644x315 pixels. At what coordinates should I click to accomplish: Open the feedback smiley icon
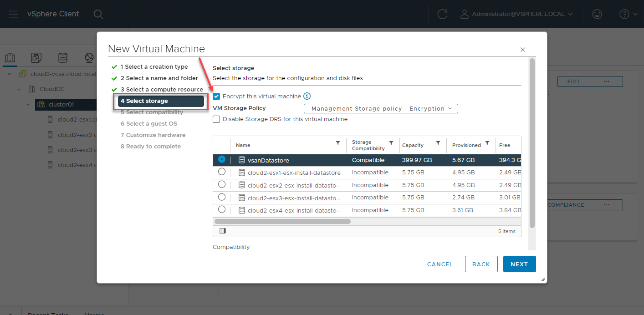point(597,14)
